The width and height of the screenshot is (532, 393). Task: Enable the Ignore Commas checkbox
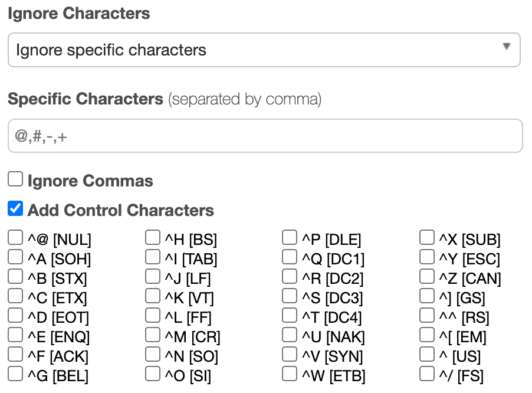[x=15, y=179]
